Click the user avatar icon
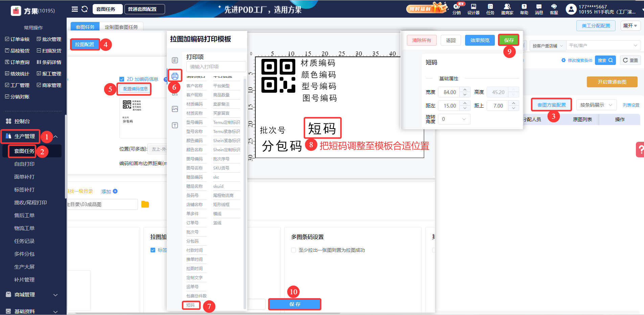 tap(571, 9)
